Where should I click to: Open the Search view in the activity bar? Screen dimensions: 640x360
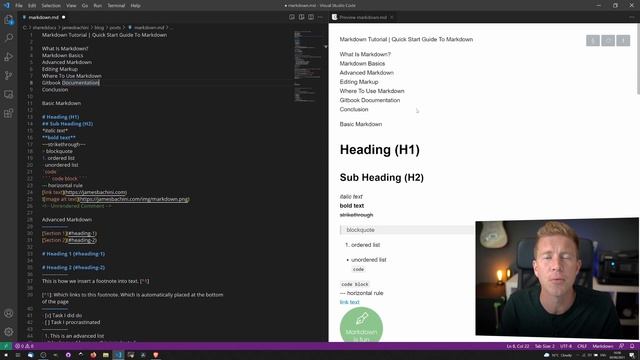coord(9,38)
